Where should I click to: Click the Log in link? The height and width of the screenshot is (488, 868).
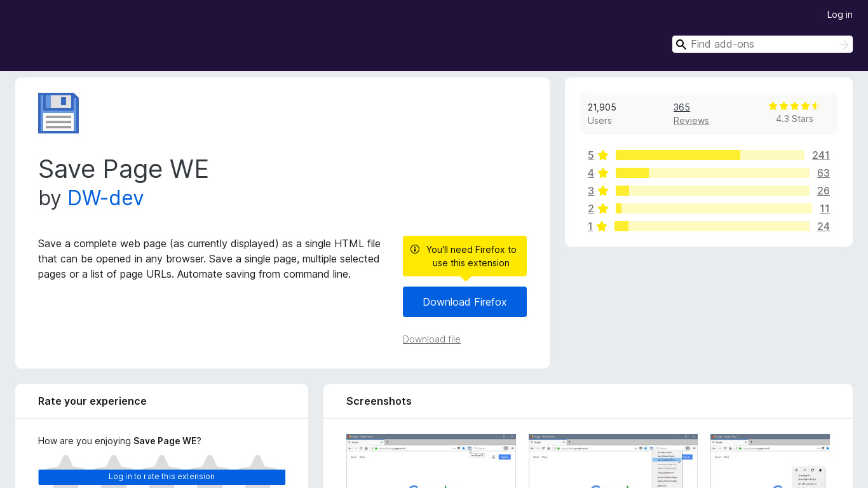point(839,15)
